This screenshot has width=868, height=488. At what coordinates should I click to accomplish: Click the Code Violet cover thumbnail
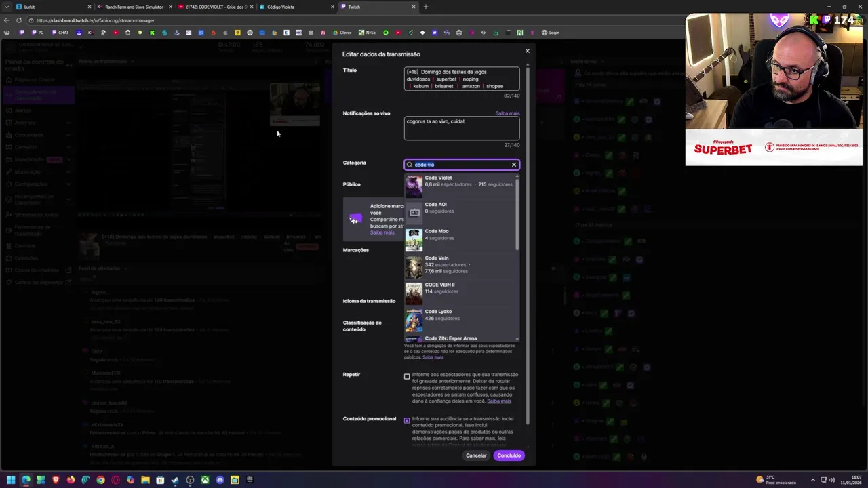pyautogui.click(x=414, y=186)
